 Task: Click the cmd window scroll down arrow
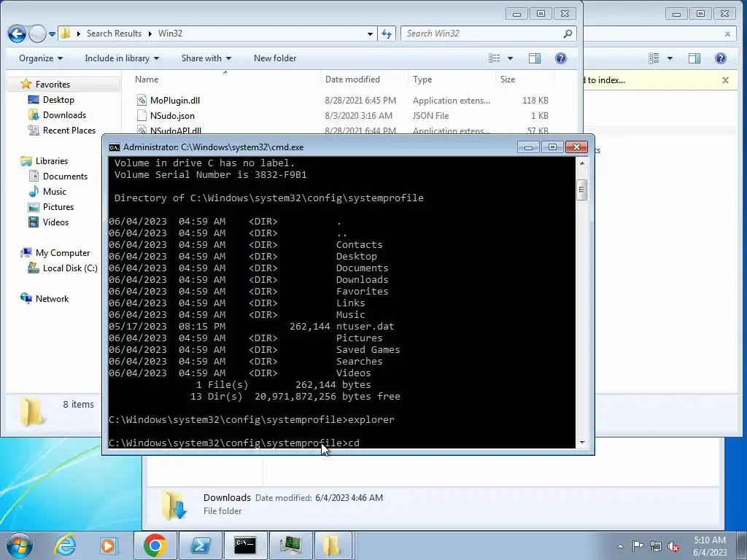pyautogui.click(x=581, y=443)
